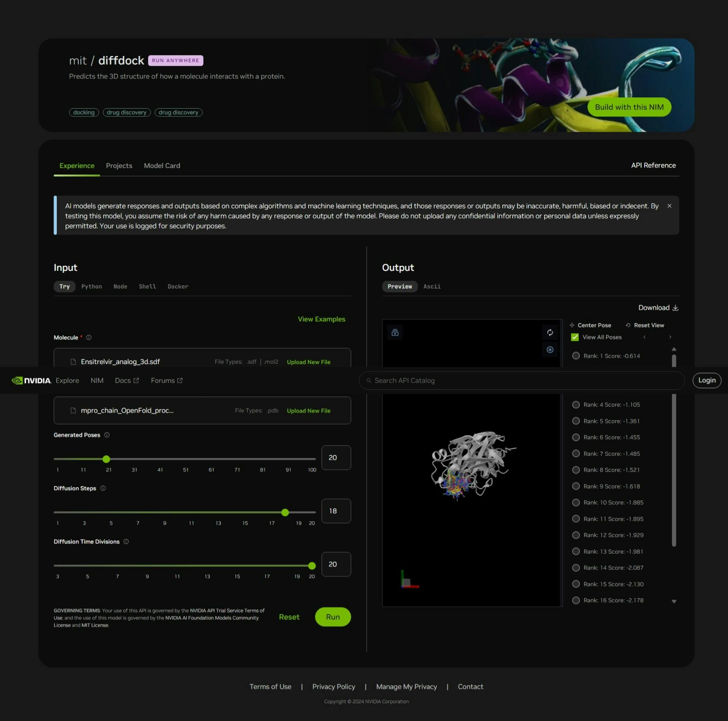Click the Diffusion Steps value box

pos(336,511)
